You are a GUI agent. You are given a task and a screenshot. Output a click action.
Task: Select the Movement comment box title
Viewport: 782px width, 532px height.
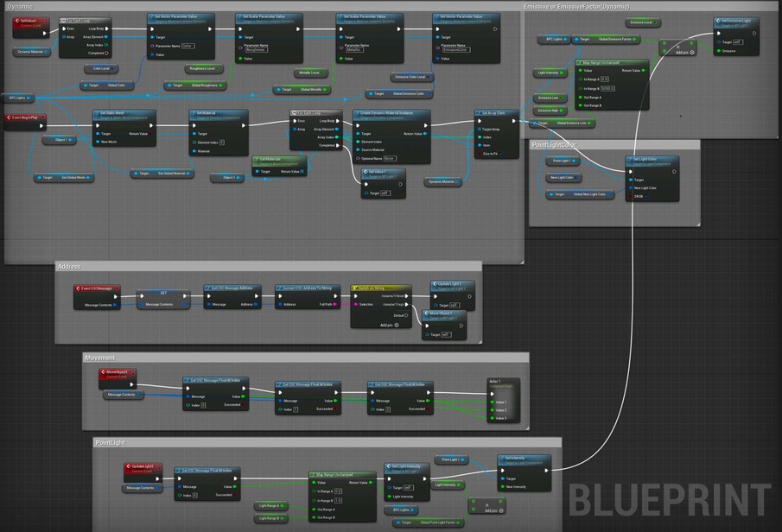pyautogui.click(x=99, y=358)
